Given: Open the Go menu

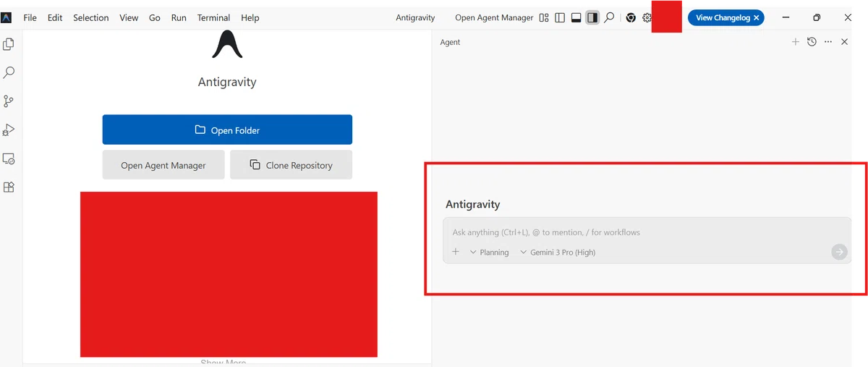Looking at the screenshot, I should (x=155, y=17).
